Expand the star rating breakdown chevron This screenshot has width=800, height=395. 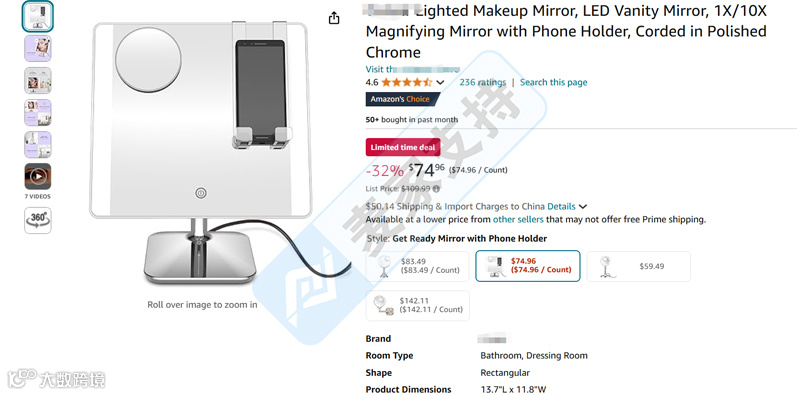click(x=440, y=83)
